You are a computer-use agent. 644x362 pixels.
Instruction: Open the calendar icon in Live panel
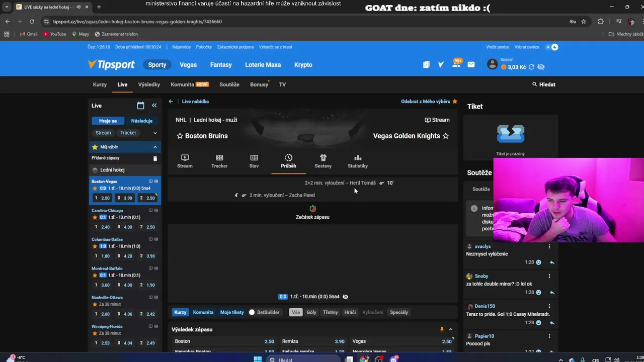[x=140, y=106]
